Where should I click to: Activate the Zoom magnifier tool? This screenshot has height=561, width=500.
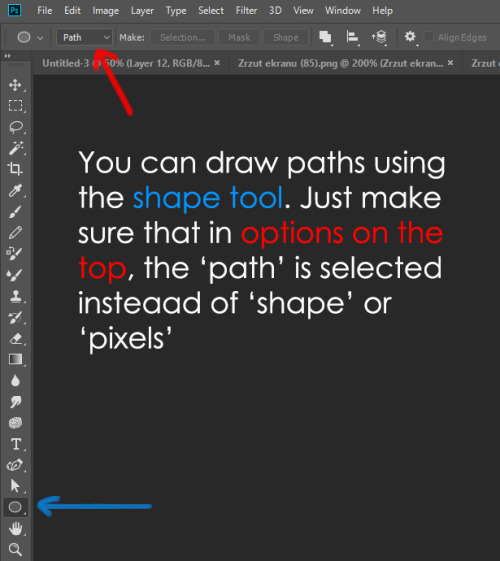pos(15,549)
